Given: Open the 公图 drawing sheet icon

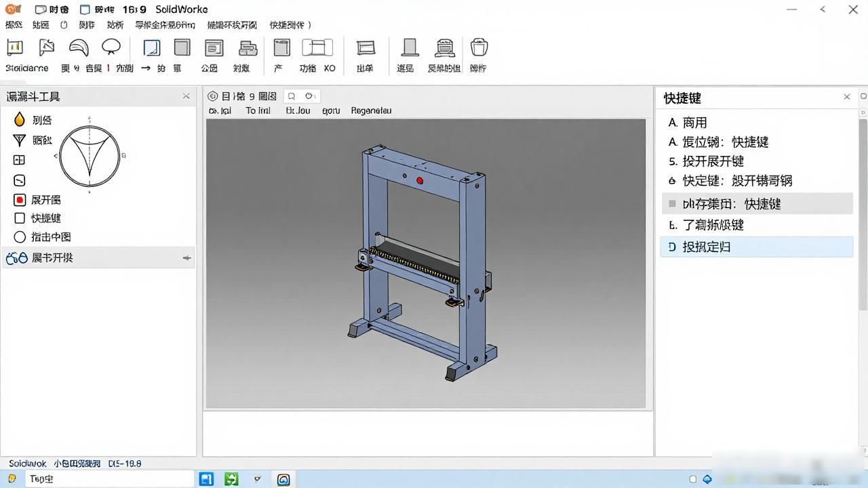Looking at the screenshot, I should [x=214, y=48].
